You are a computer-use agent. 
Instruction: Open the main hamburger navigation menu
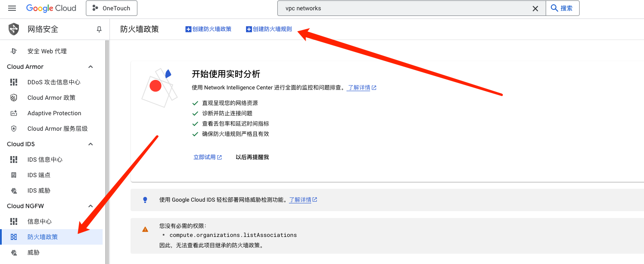pos(12,8)
